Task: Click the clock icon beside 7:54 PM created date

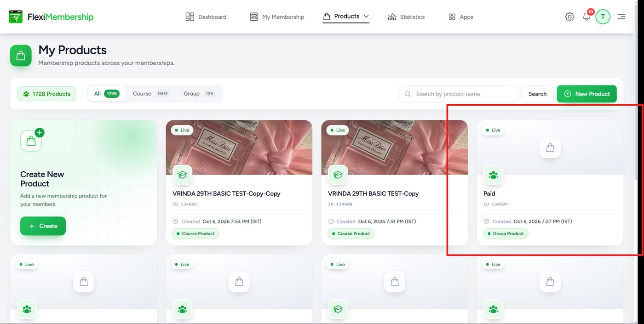Action: pyautogui.click(x=175, y=222)
